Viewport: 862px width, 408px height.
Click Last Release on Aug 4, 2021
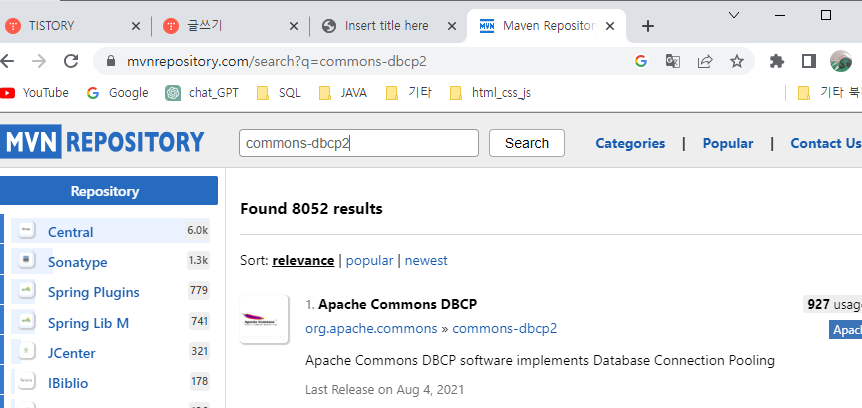tap(384, 390)
